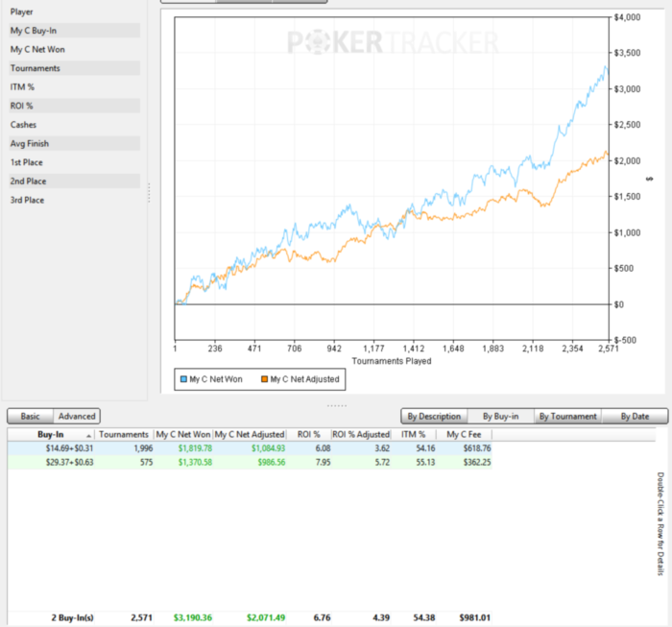
Task: Click the $618.76 fee cell
Action: (x=477, y=448)
